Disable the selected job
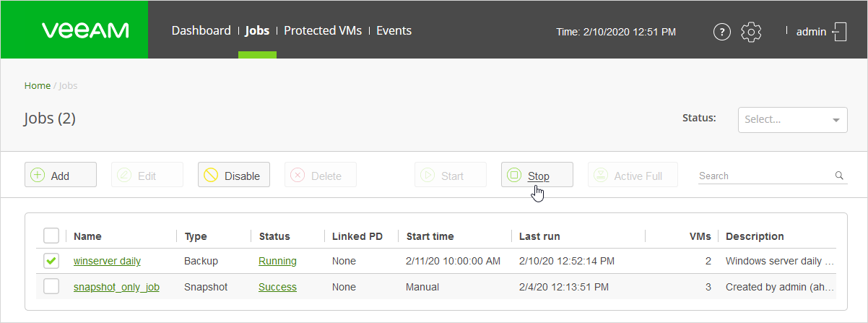 (x=233, y=176)
